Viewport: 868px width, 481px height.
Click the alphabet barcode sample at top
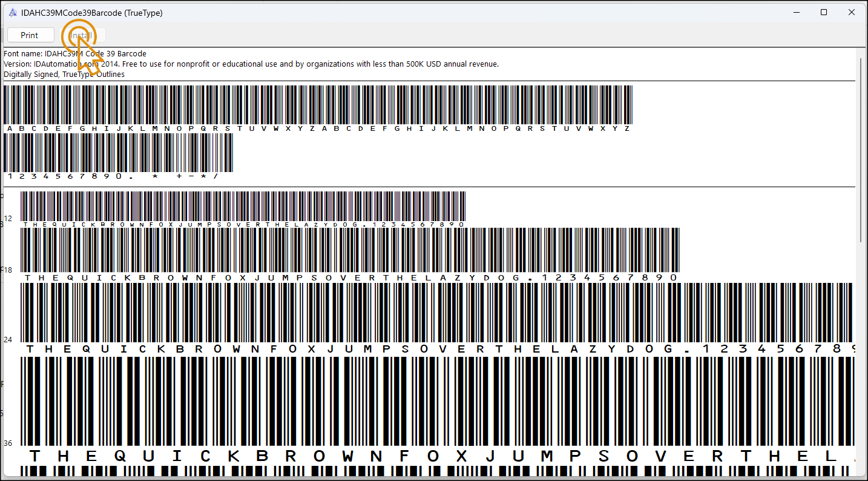(318, 109)
